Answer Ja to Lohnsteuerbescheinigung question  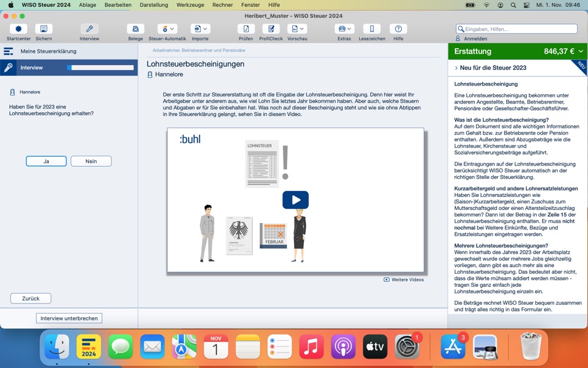[46, 161]
